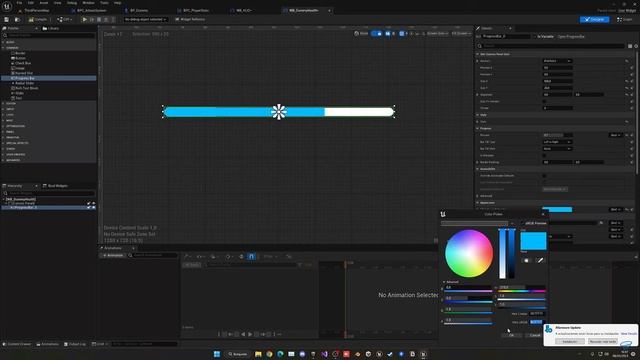Collapse the Progress section in Details
640x360 pixels.
coord(478,129)
